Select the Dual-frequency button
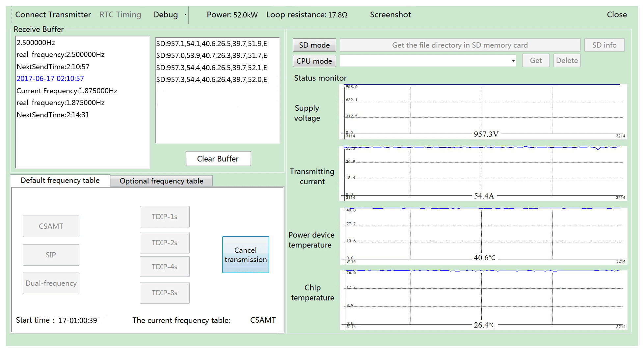644x352 pixels. pos(51,283)
